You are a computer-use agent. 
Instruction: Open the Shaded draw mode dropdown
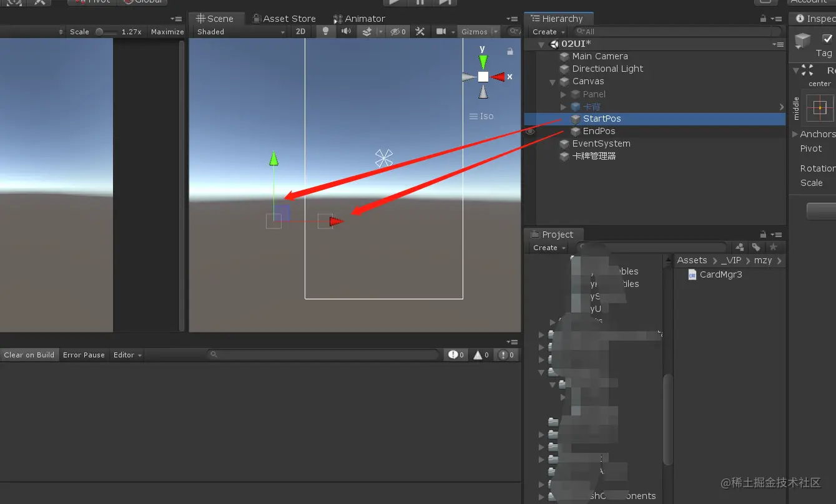click(241, 32)
